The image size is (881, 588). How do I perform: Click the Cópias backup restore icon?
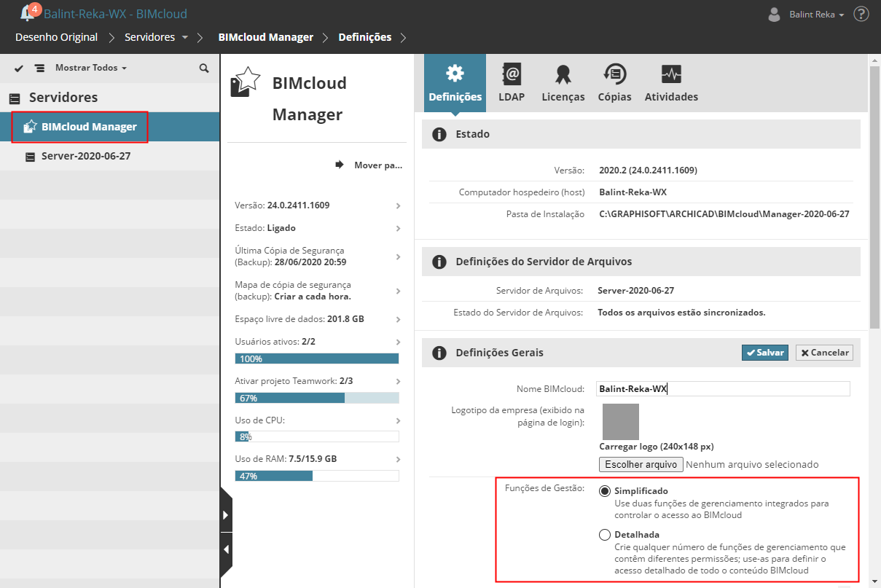tap(614, 74)
